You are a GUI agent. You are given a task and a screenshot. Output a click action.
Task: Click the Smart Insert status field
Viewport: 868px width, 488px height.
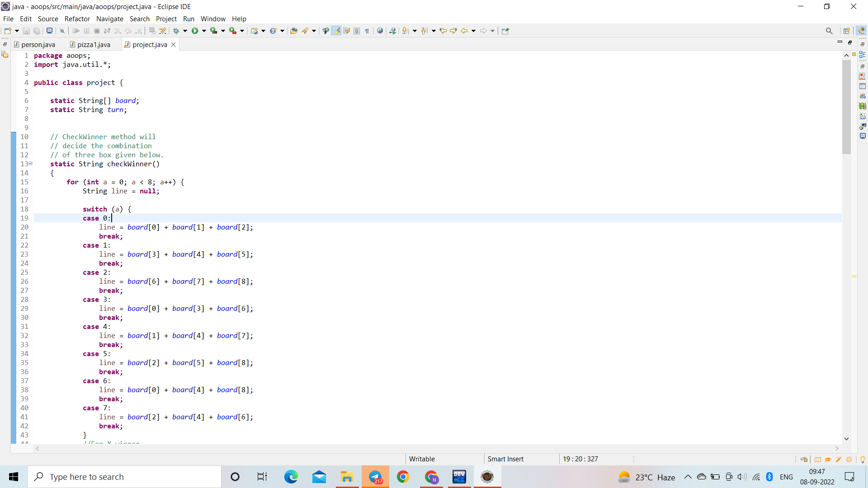tap(505, 459)
